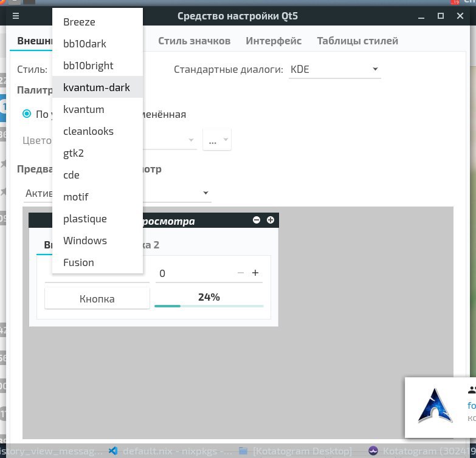The image size is (476, 458).
Task: Click the Кнопка preview button
Action: click(97, 299)
